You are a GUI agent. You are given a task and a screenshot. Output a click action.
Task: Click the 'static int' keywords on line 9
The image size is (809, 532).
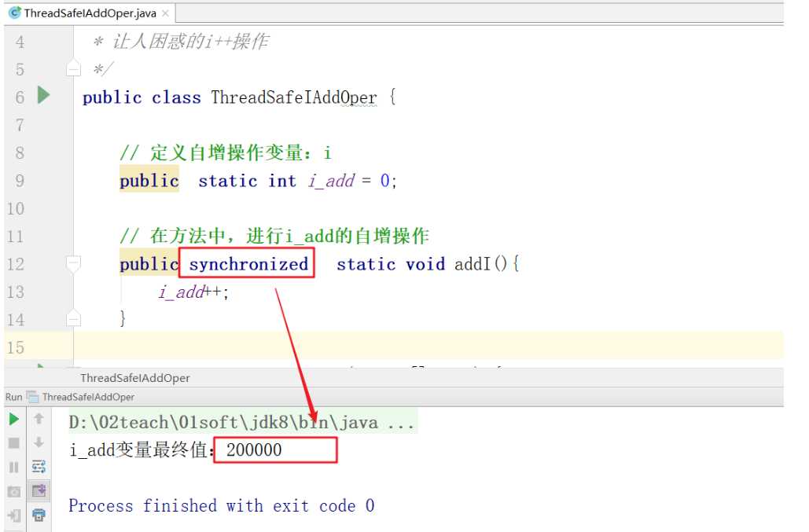247,181
